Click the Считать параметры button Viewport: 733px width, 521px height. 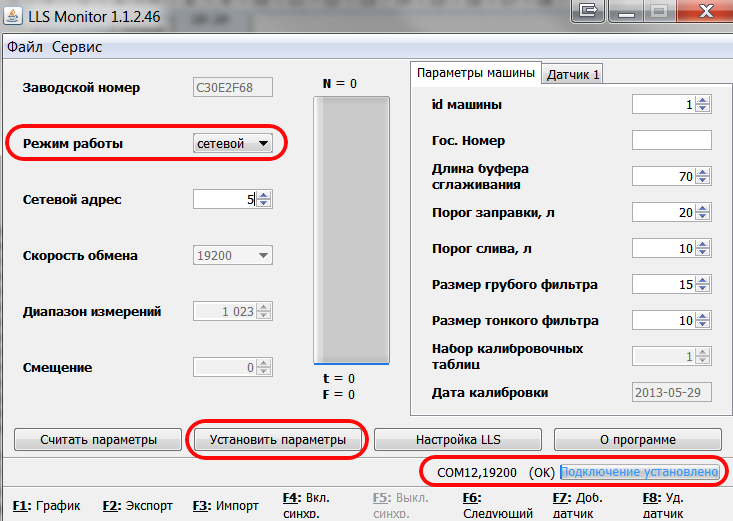click(98, 440)
